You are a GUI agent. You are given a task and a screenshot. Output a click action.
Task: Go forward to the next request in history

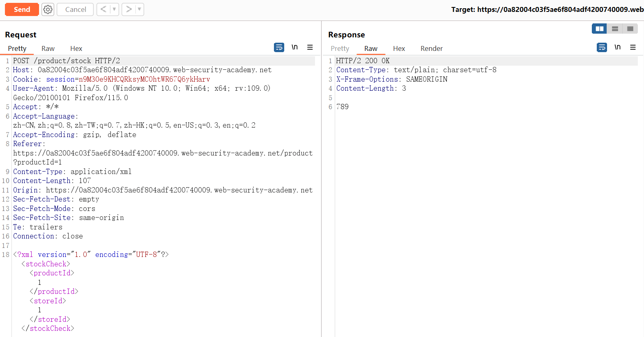pos(129,9)
